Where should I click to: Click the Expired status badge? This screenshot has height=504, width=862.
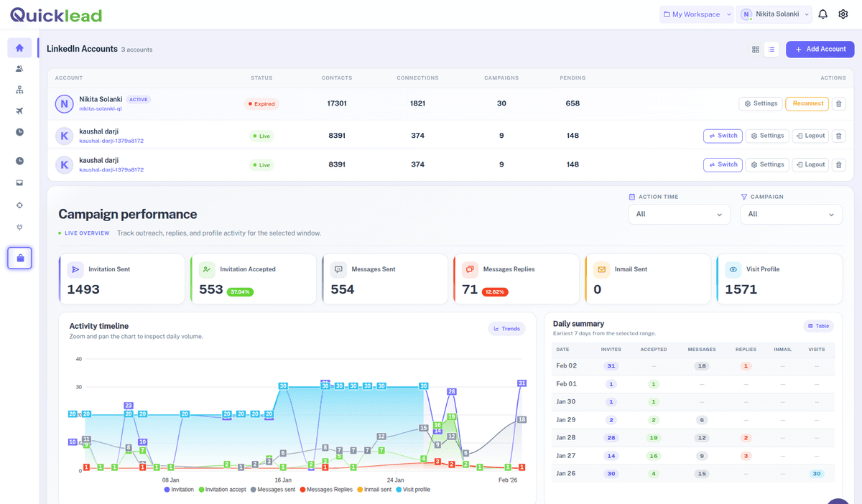click(x=261, y=104)
